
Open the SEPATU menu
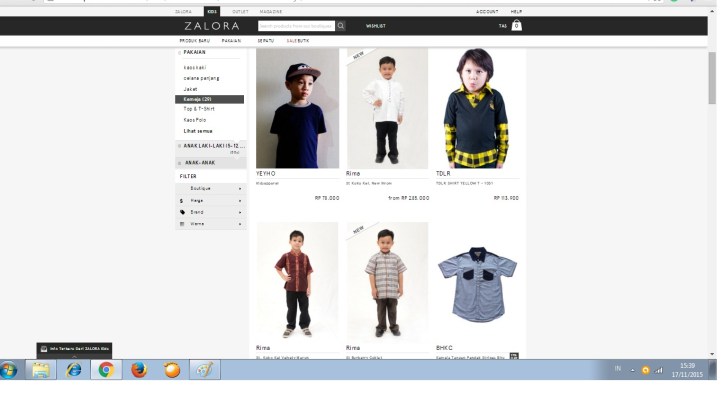point(265,40)
